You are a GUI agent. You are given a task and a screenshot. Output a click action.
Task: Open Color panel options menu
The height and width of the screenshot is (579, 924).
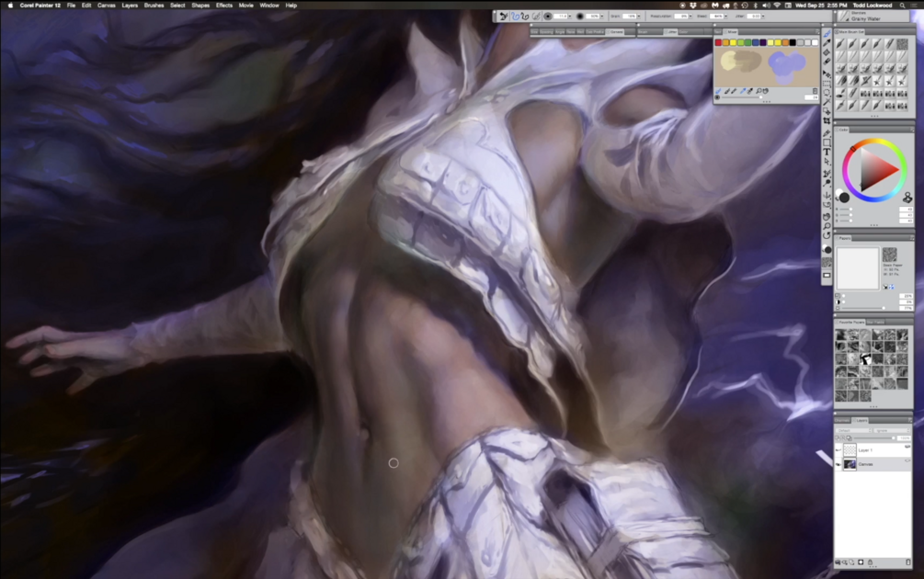(912, 130)
